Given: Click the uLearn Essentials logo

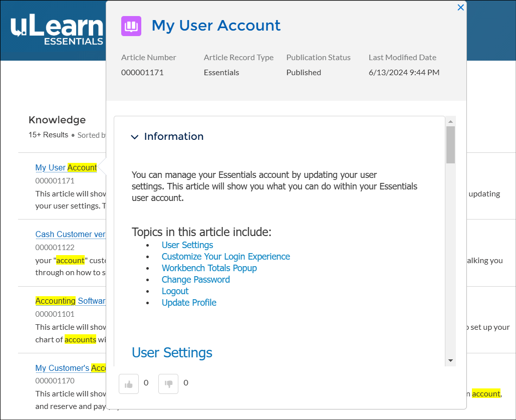Looking at the screenshot, I should pos(57,31).
